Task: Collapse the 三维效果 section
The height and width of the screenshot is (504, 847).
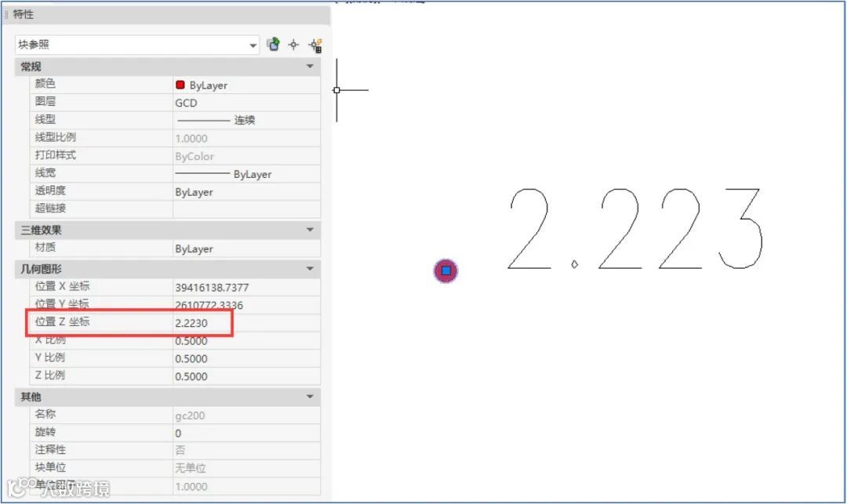Action: (310, 230)
